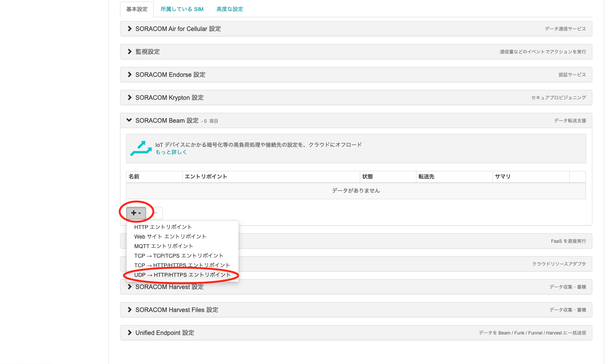Expand SORACOM Air for Cellular 設定 section
The height and width of the screenshot is (364, 608).
click(x=356, y=29)
